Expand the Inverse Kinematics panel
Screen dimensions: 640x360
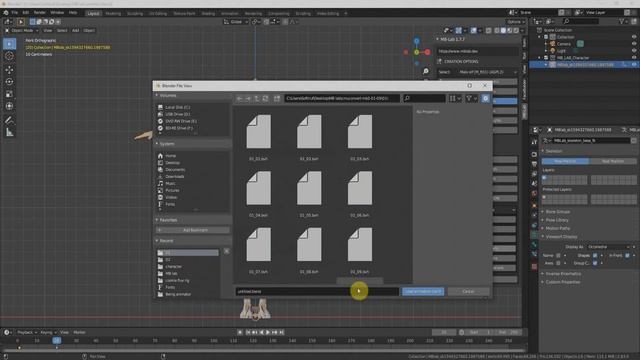pyautogui.click(x=563, y=274)
